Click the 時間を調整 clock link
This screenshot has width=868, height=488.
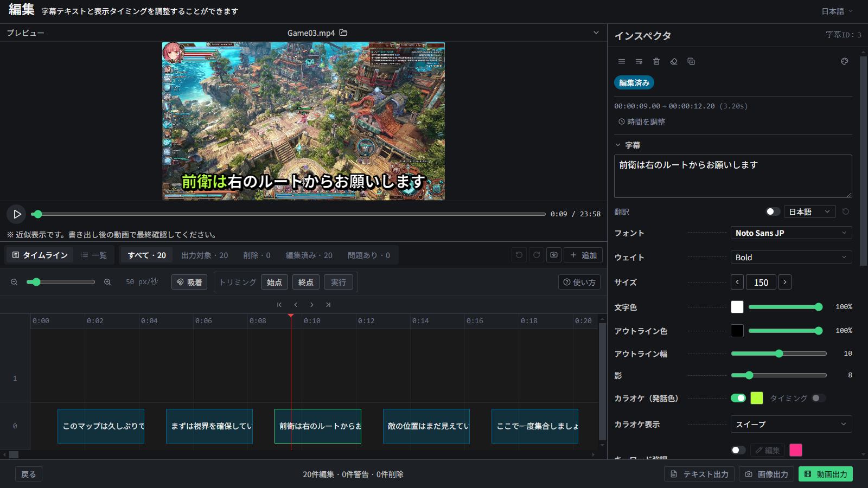pyautogui.click(x=642, y=122)
